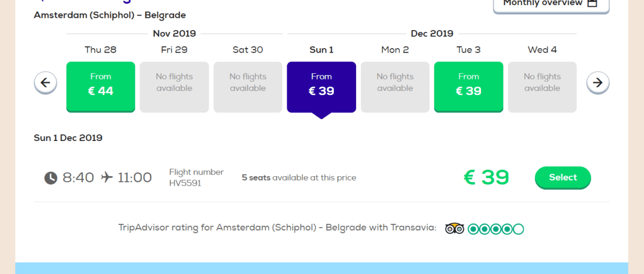644x274 pixels.
Task: Click the large green € 39 price
Action: [486, 178]
